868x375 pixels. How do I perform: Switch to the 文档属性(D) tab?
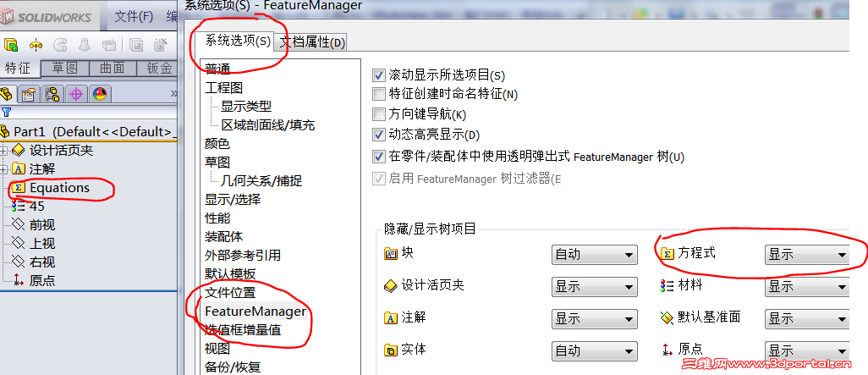point(312,41)
